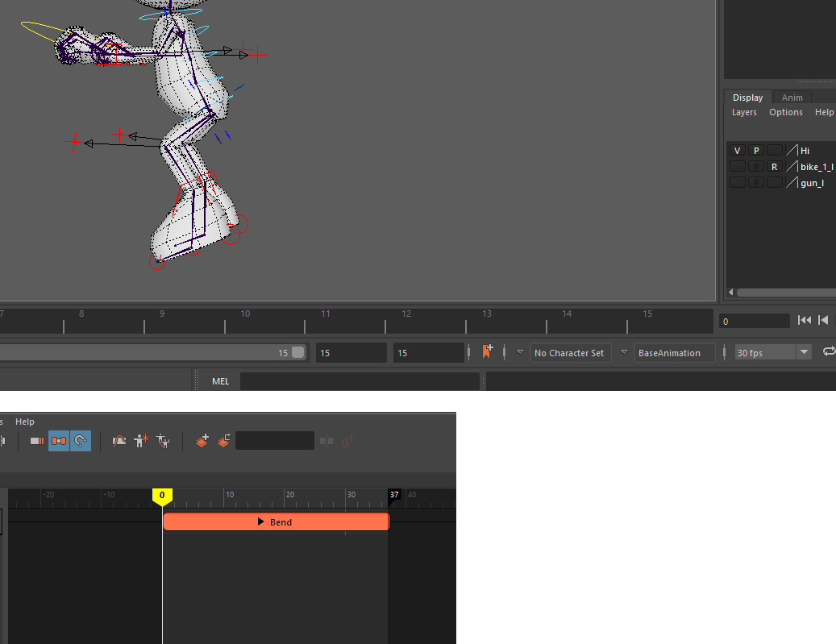This screenshot has height=644, width=836.
Task: Click the add character with star icon
Action: point(141,440)
